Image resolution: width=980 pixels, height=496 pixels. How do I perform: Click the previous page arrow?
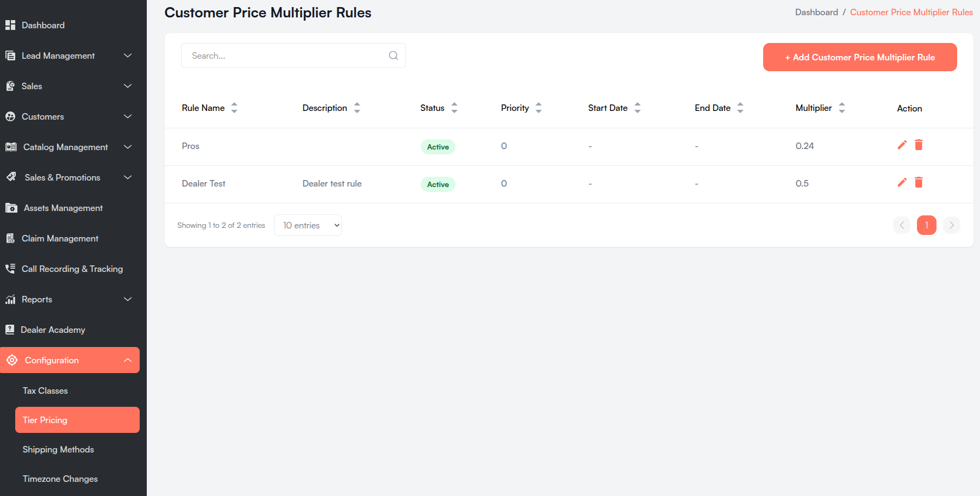click(x=902, y=225)
